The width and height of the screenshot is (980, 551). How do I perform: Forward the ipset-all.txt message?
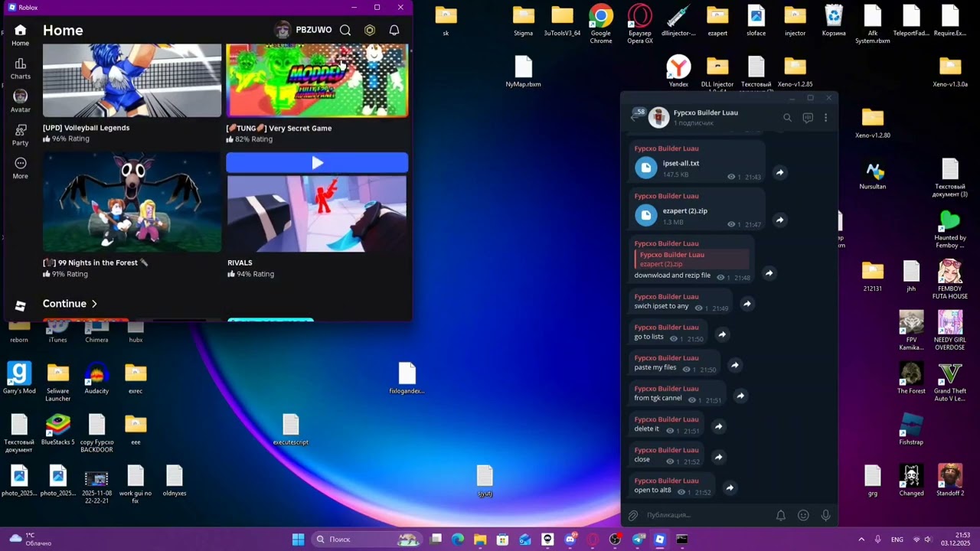click(779, 172)
